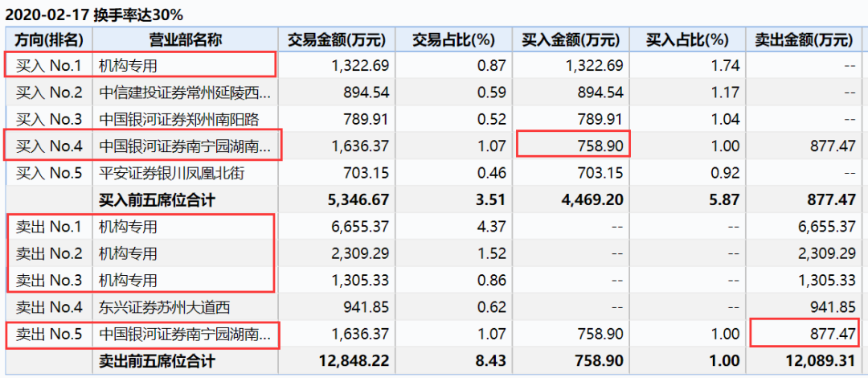
Task: Select 卖出 No.3 sell amount 1,305.33
Action: click(828, 281)
